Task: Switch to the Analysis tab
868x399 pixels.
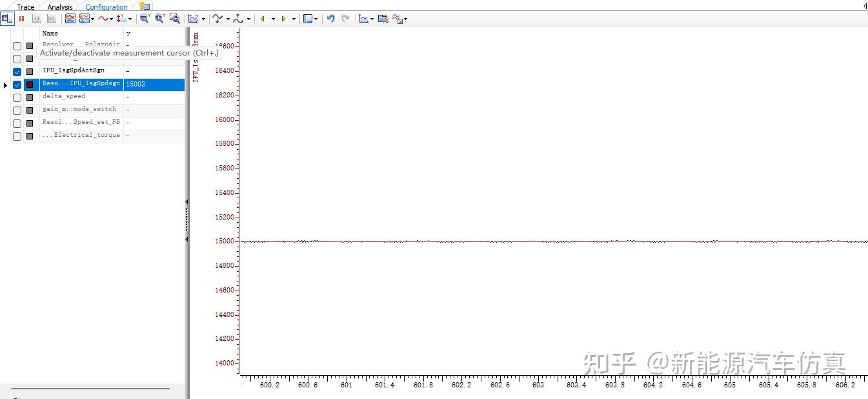Action: (59, 6)
